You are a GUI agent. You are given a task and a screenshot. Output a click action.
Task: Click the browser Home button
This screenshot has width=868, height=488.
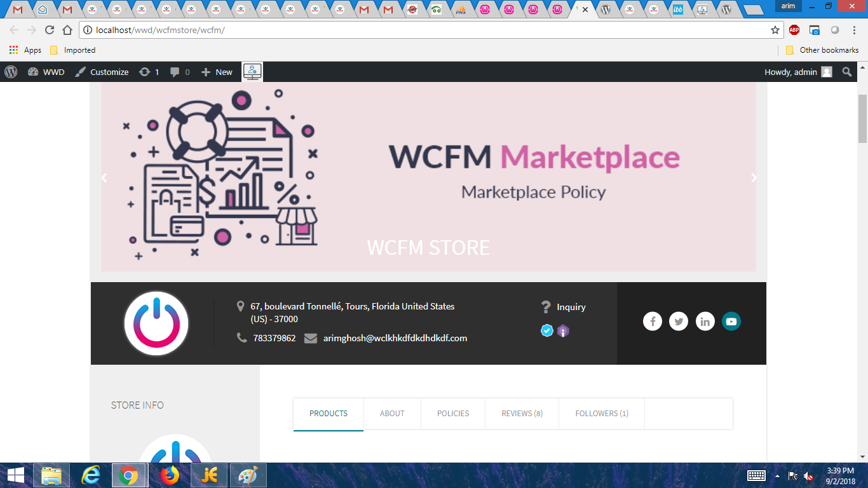click(67, 30)
